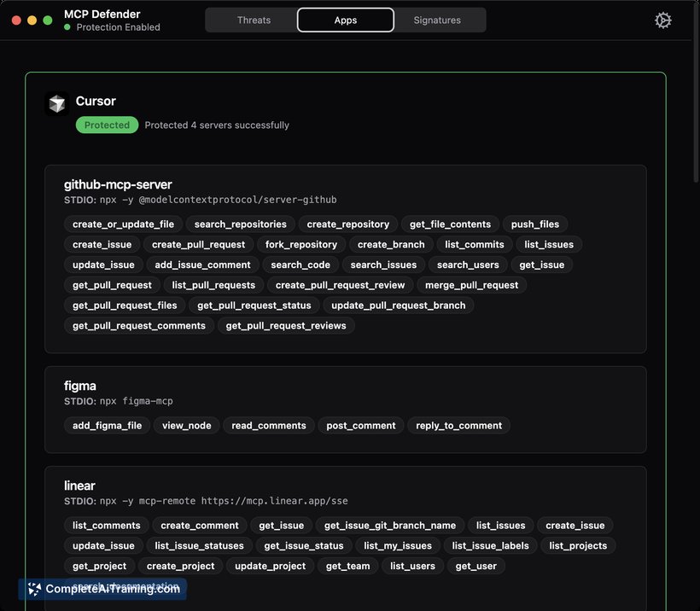Click create_issue under the linear server
This screenshot has height=611, width=700.
575,526
